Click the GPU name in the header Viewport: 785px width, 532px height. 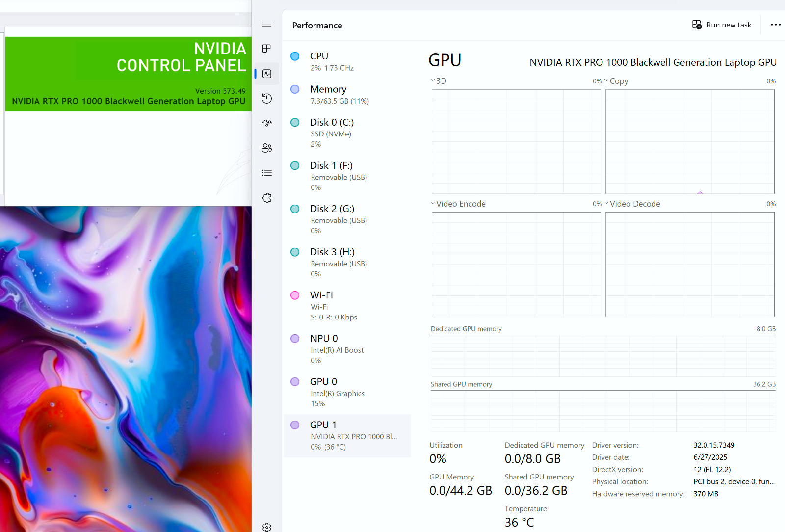[x=653, y=62]
